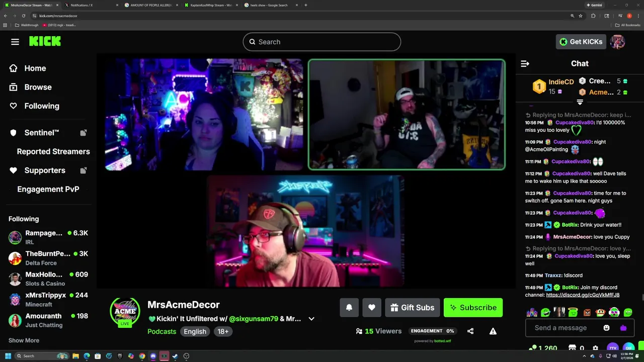Switch to heels show Google Search tab
The image size is (644, 362).
coord(270,5)
